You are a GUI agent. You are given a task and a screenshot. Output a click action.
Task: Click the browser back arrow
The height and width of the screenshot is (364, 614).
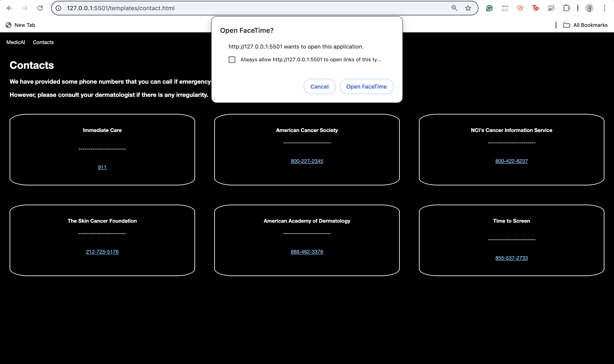click(9, 8)
